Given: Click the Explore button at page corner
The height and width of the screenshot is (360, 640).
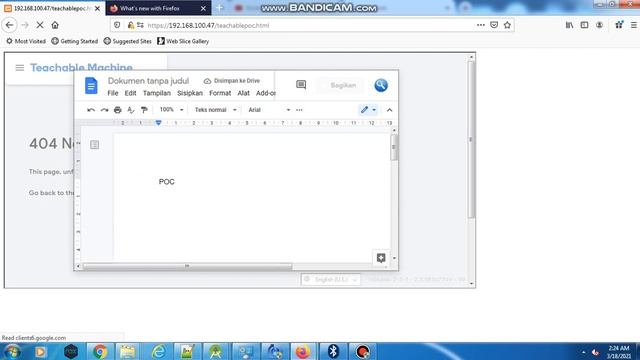Looking at the screenshot, I should tap(381, 258).
